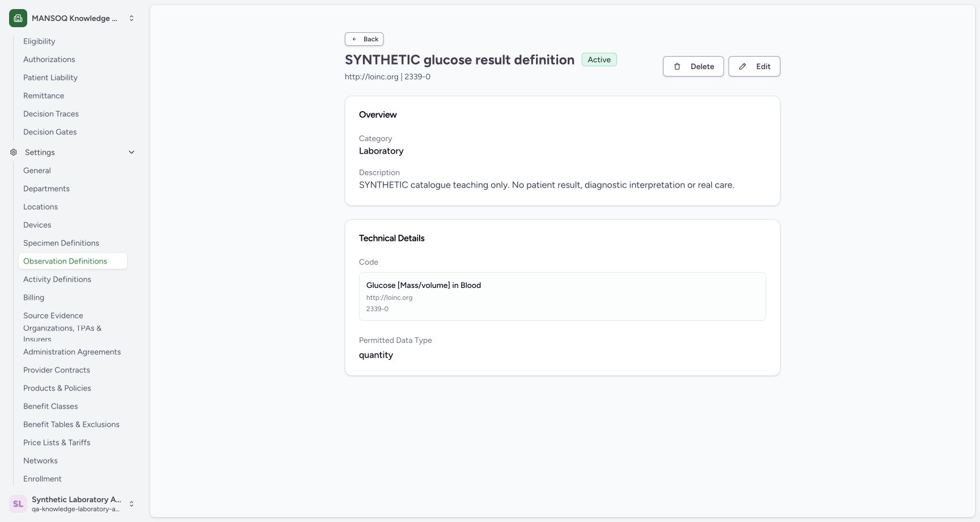Open Benefit Classes
The image size is (980, 522).
click(50, 406)
